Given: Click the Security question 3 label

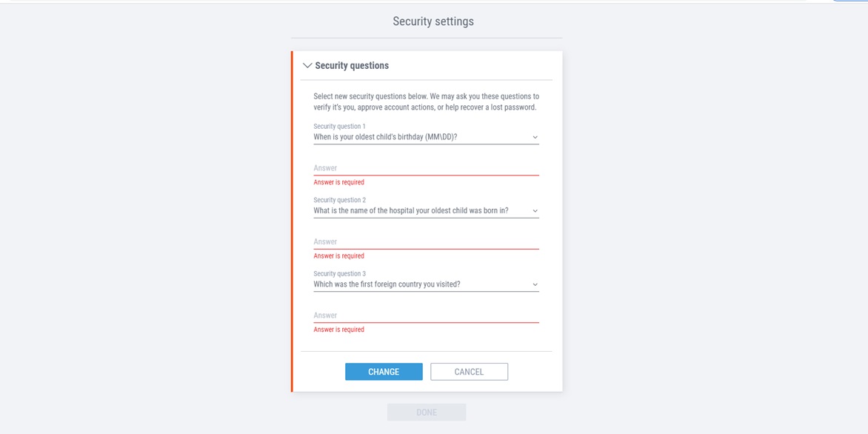Looking at the screenshot, I should pos(339,273).
